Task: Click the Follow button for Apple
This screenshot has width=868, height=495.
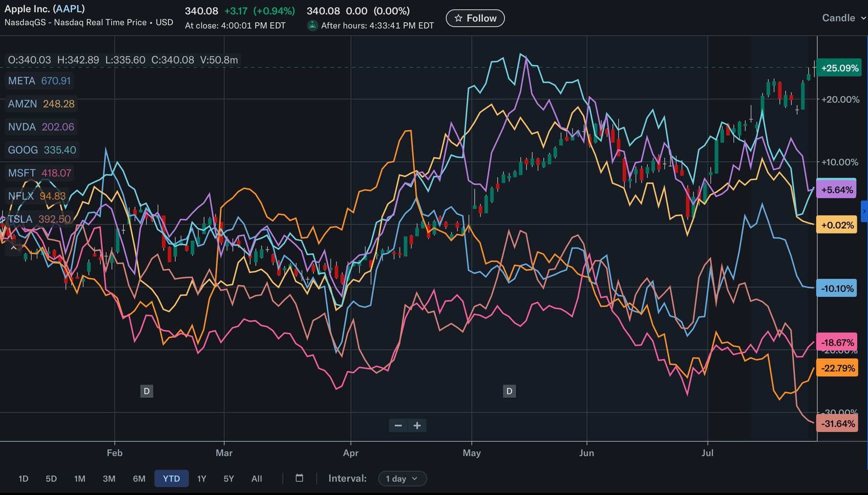Action: (x=475, y=18)
